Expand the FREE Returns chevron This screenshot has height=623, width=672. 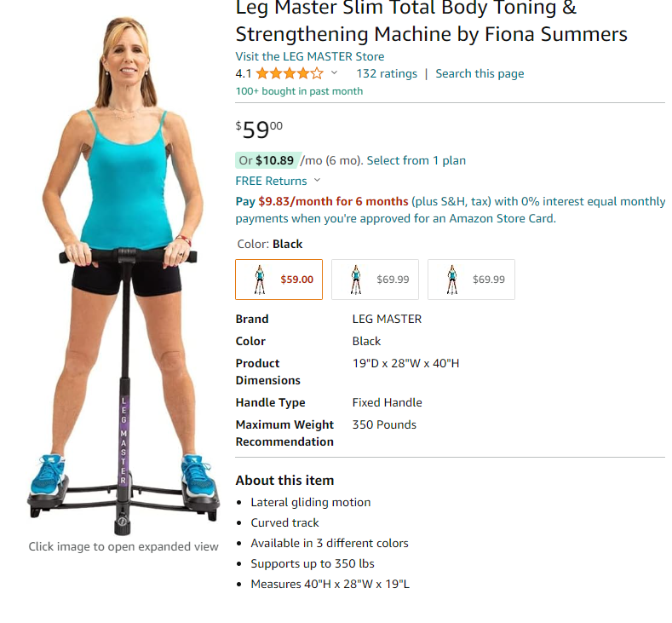pyautogui.click(x=317, y=180)
